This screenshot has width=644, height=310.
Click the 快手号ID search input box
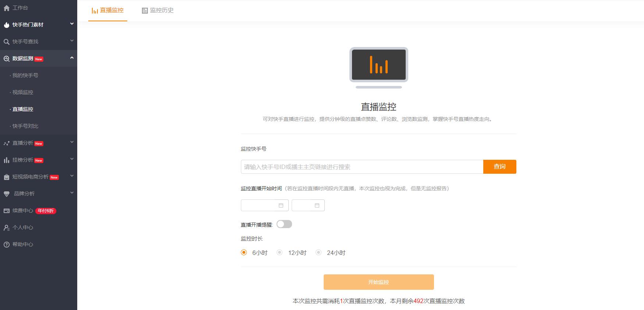tap(362, 167)
